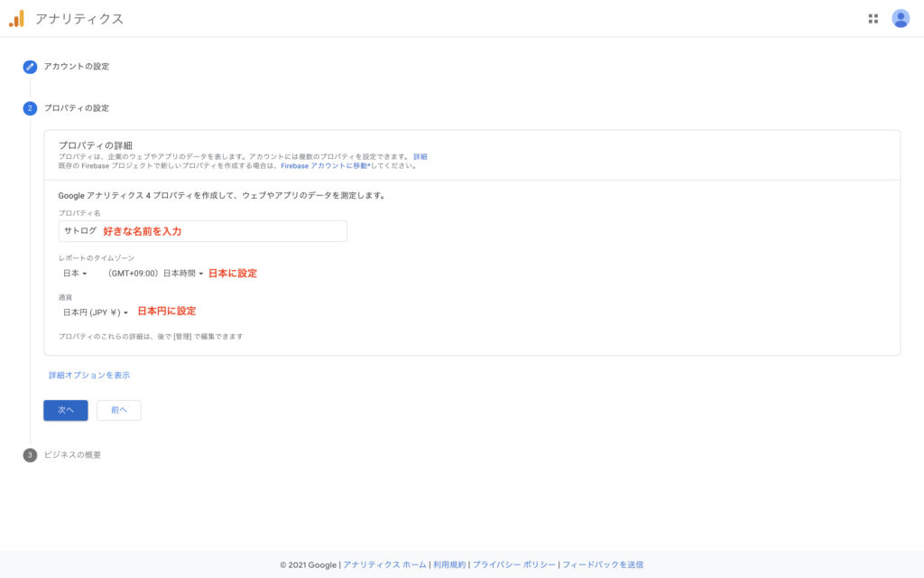The height and width of the screenshot is (578, 924).
Task: Click the アナリティクス header title
Action: pyautogui.click(x=79, y=19)
